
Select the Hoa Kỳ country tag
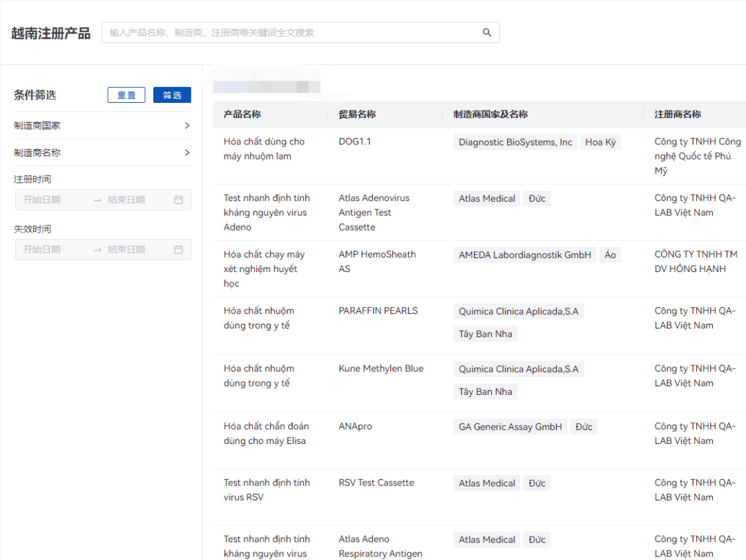click(x=600, y=142)
